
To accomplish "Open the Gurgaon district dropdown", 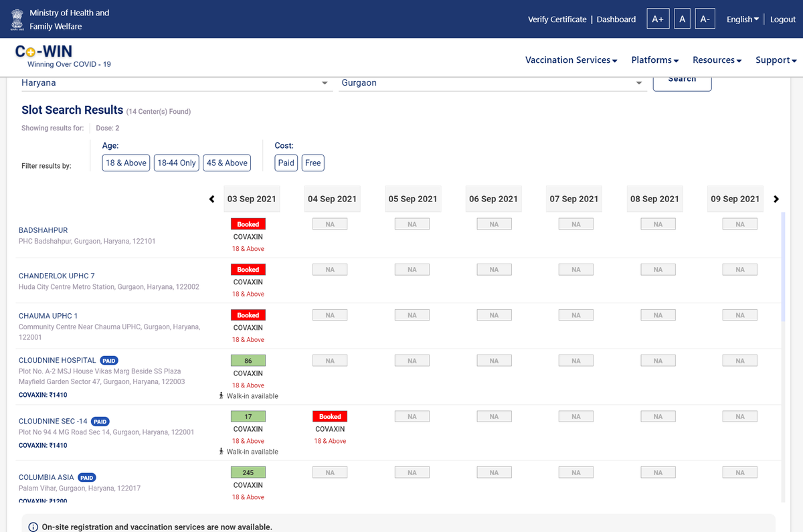I will (x=493, y=83).
